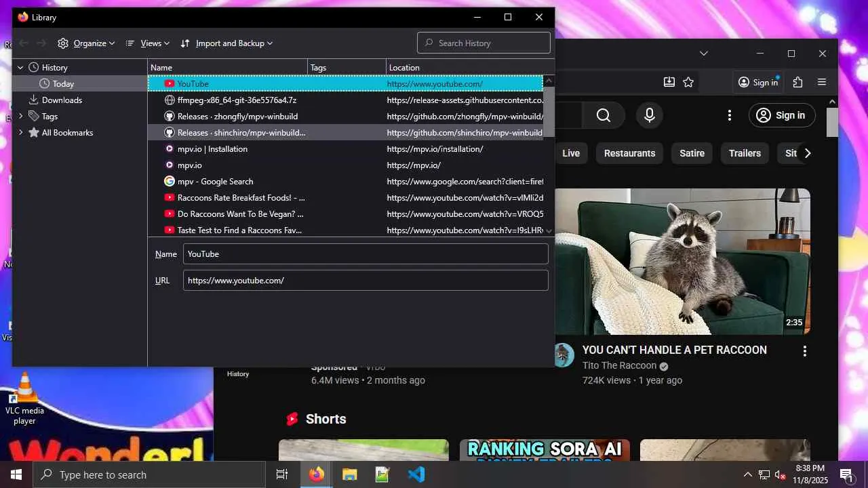Click the next arrow on YouTube chips row
Image resolution: width=868 pixels, height=488 pixels.
[807, 153]
